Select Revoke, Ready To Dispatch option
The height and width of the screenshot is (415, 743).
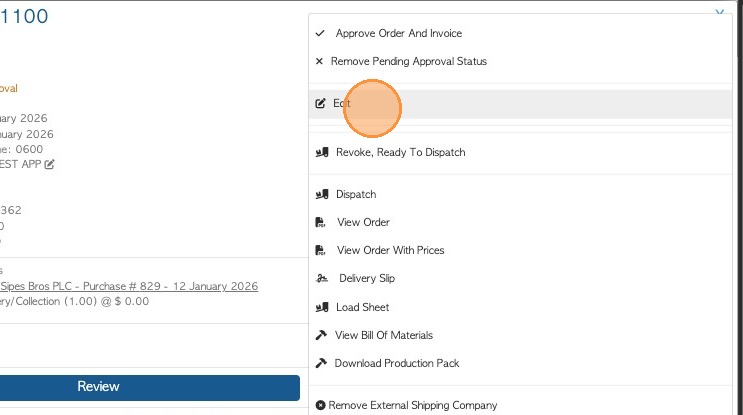pyautogui.click(x=400, y=152)
